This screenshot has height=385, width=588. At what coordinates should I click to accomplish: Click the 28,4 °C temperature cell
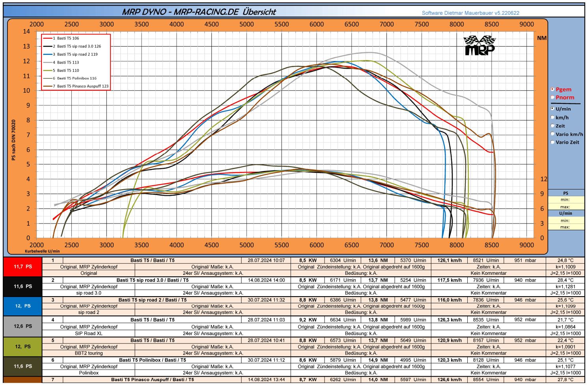[566, 280]
